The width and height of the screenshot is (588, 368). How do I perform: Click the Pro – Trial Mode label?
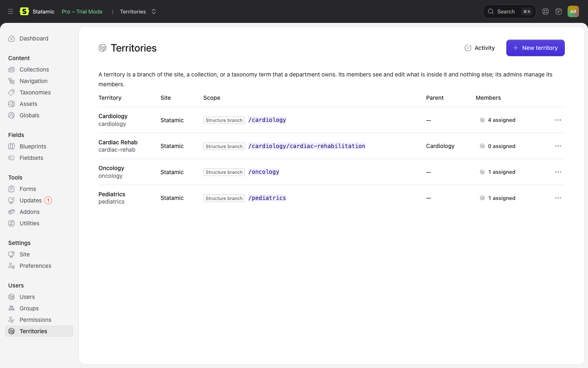82,11
